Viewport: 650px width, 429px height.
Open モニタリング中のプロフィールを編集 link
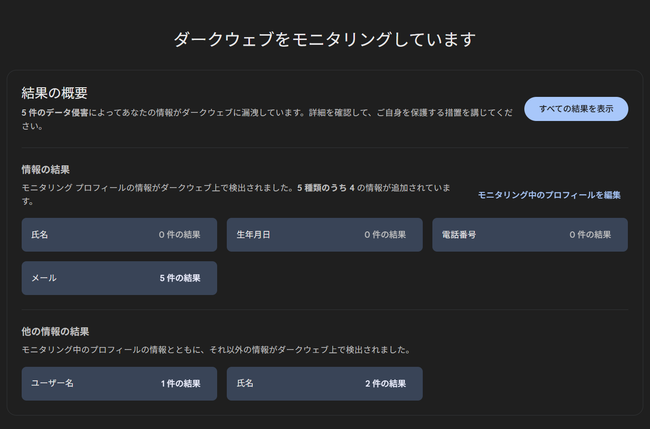[x=549, y=195]
